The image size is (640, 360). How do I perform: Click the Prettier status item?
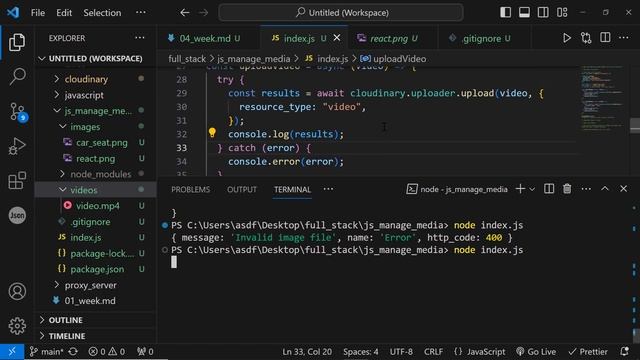588,351
